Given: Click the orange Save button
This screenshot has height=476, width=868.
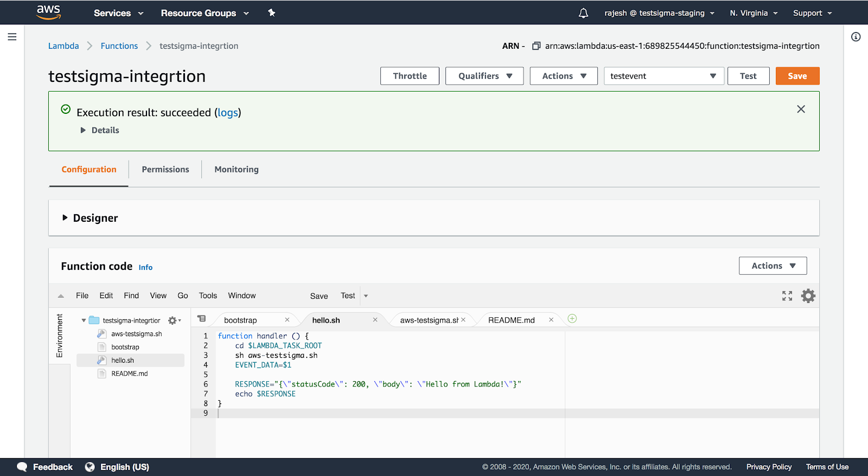Looking at the screenshot, I should coord(797,76).
